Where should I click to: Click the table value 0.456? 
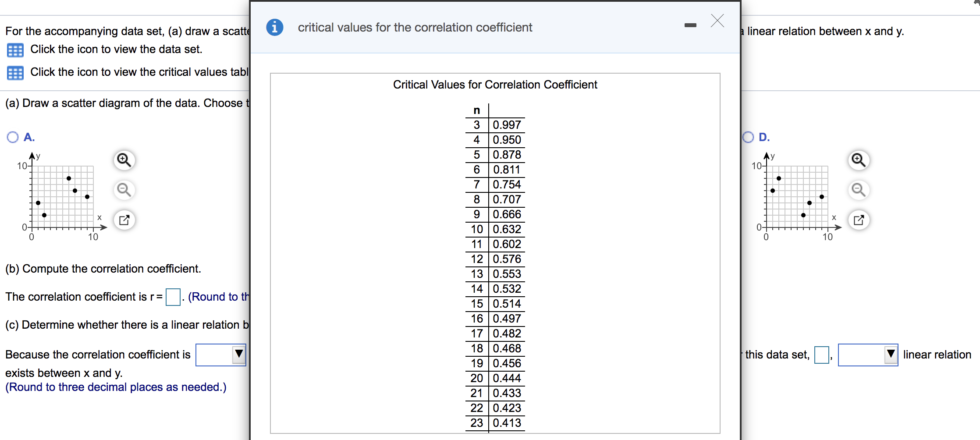click(507, 363)
